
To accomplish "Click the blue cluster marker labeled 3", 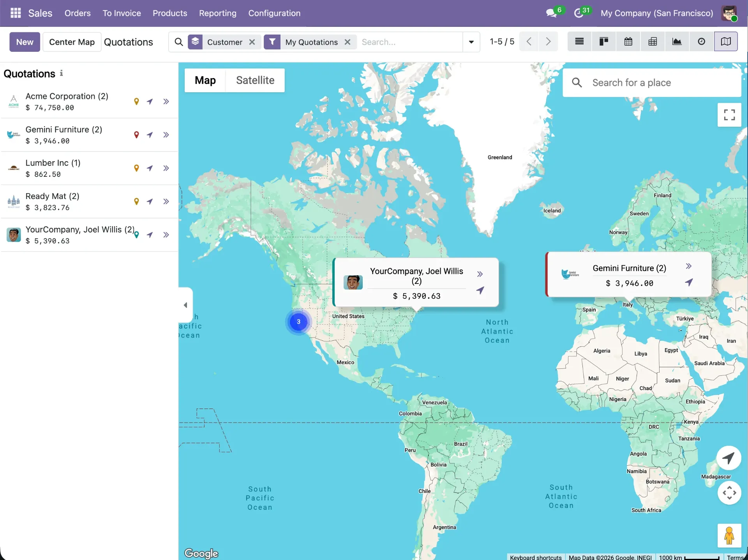I will click(x=298, y=322).
